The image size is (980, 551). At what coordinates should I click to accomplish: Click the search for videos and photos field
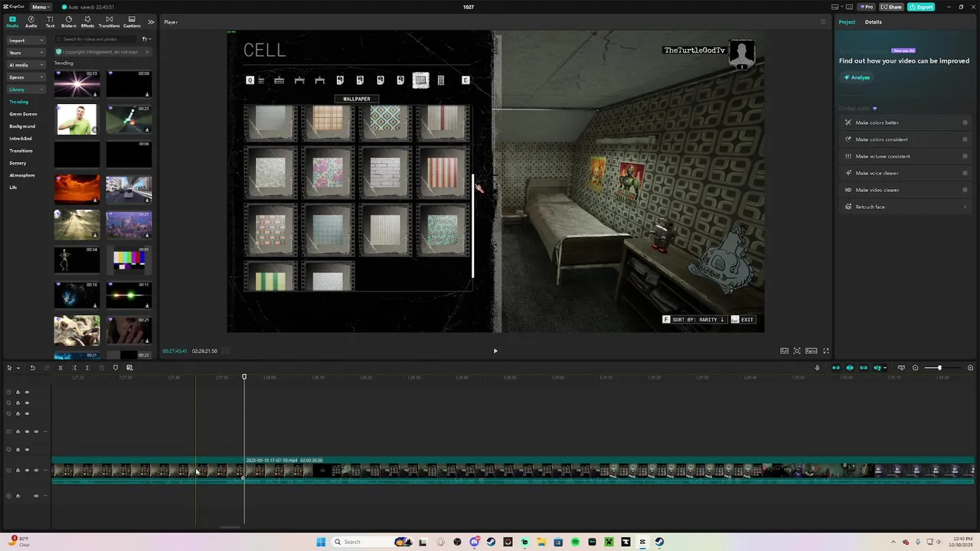(96, 39)
